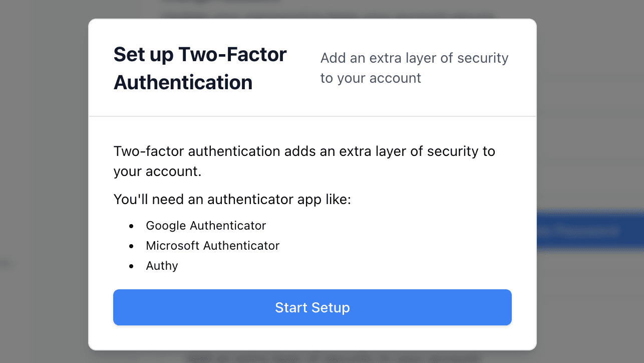This screenshot has width=644, height=363.
Task: Click the darkened background left of the dialog
Action: [45, 180]
